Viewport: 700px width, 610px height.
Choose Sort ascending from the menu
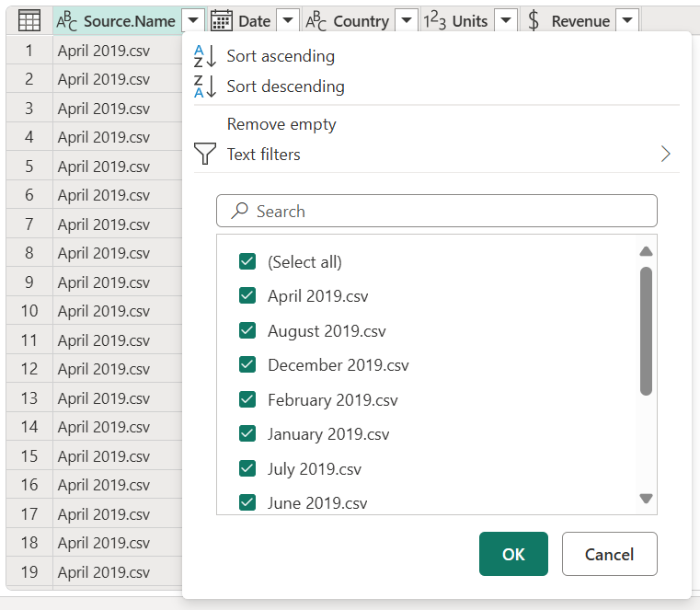point(281,56)
